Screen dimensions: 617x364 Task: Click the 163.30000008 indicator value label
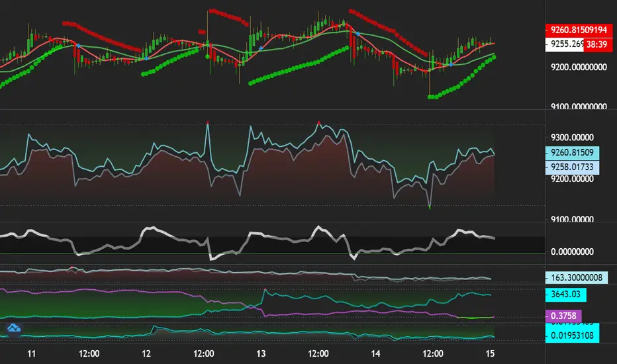click(x=577, y=278)
